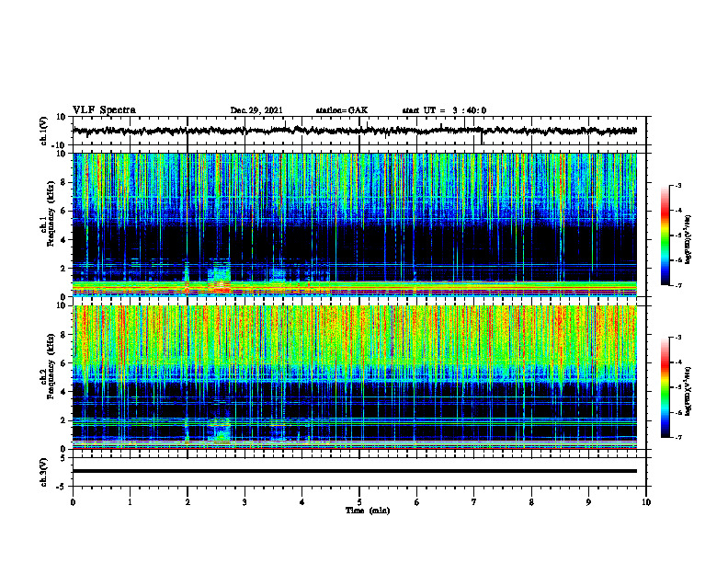Click the 'ch.1(V)' waveform axis label
Screen dimensions: 728x563
pyautogui.click(x=43, y=131)
